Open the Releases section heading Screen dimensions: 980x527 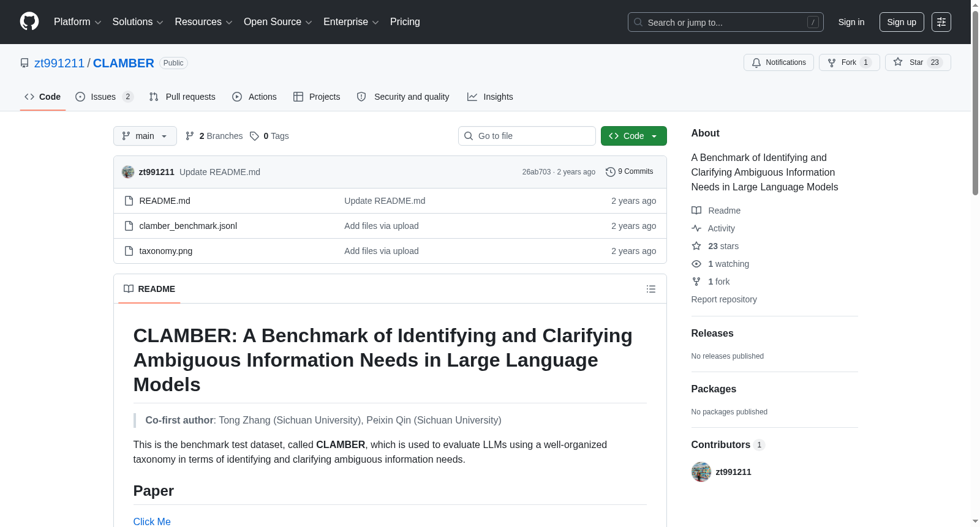click(x=712, y=334)
